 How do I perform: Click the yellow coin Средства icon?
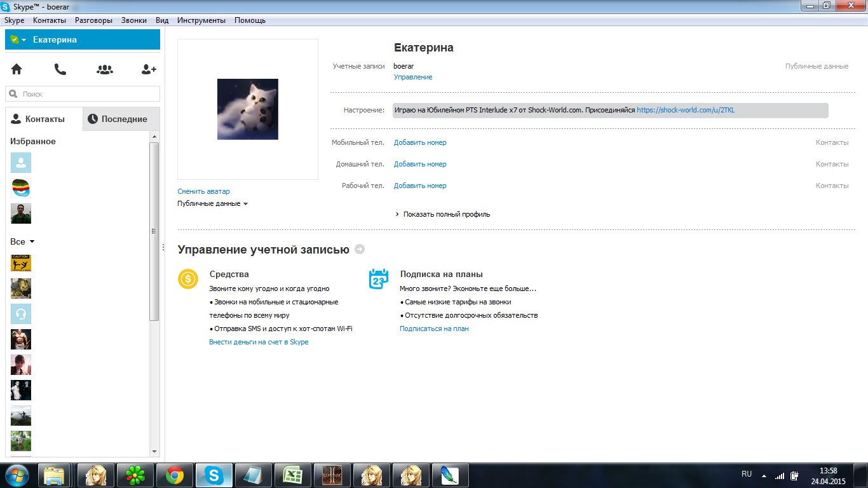point(188,279)
